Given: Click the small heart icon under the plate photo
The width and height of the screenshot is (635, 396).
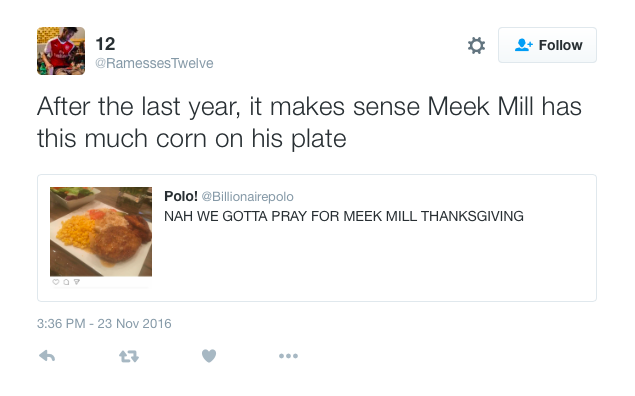Looking at the screenshot, I should click(x=56, y=282).
